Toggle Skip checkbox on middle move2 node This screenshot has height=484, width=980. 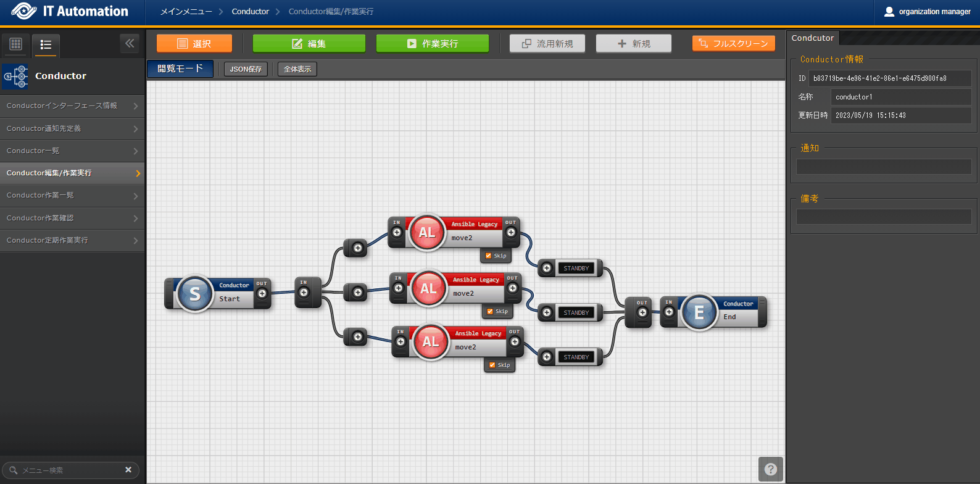[491, 311]
